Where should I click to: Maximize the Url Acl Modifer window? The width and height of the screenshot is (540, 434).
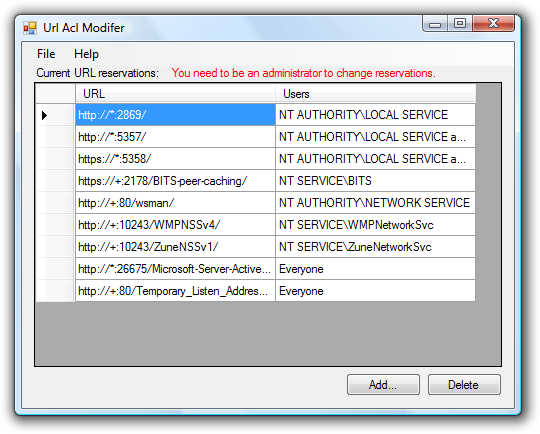[x=460, y=24]
